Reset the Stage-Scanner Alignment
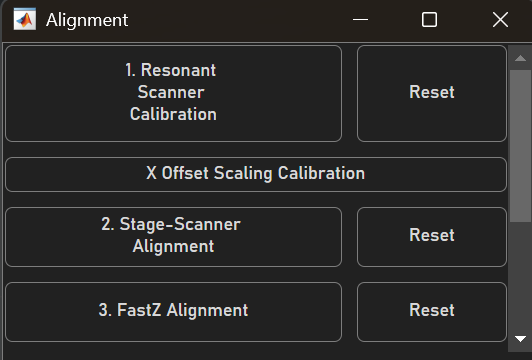This screenshot has height=360, width=532. [432, 237]
